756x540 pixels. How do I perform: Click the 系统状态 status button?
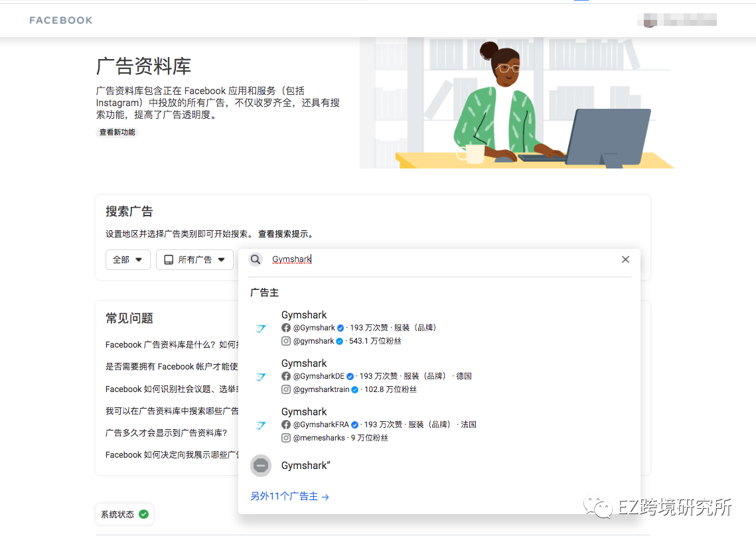click(x=124, y=515)
